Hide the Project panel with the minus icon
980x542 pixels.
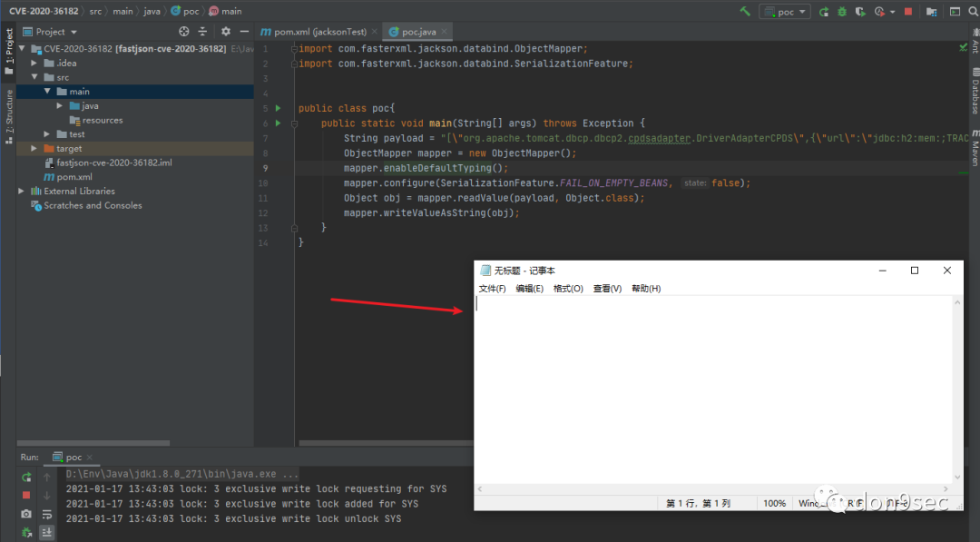[244, 31]
